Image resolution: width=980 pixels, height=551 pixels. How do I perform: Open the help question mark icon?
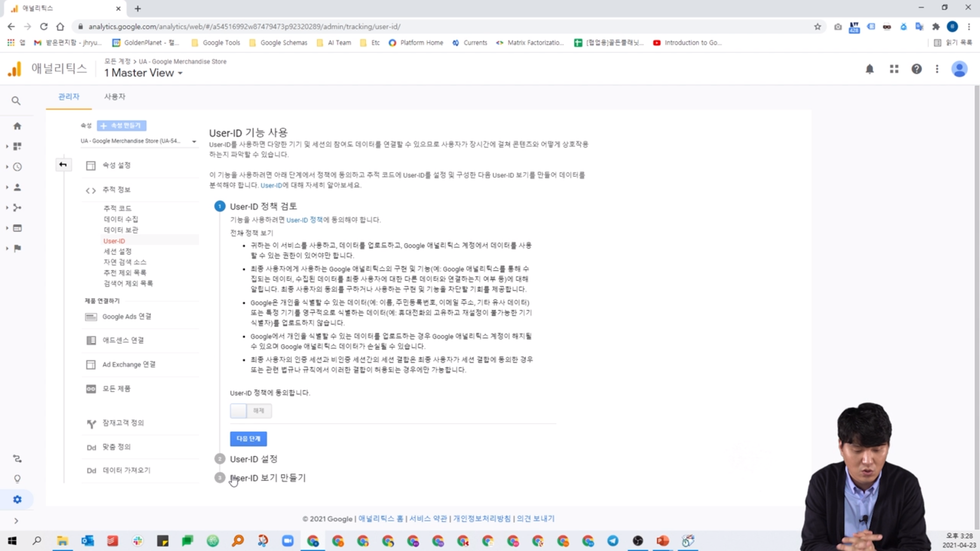click(x=917, y=69)
